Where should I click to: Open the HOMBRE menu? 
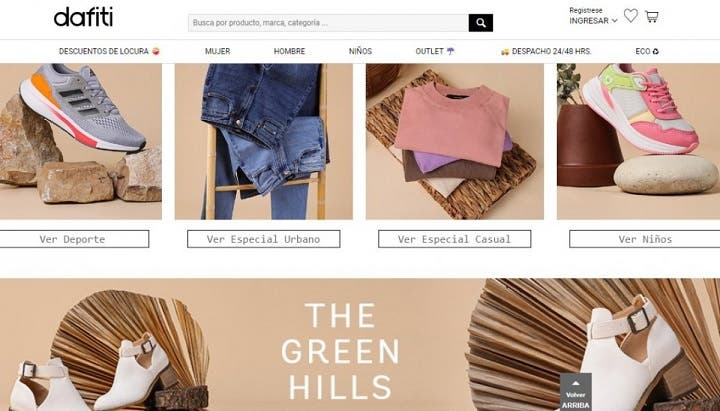pos(289,51)
